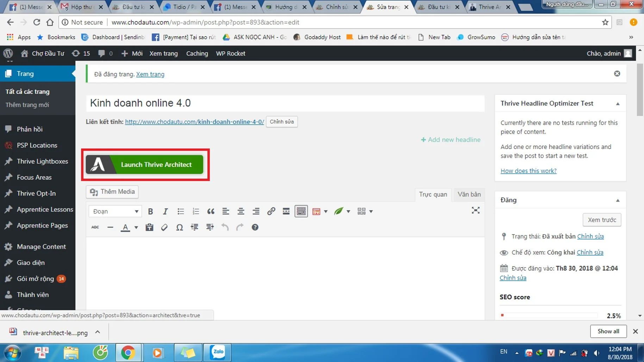
Task: Open updates icon showing 15
Action: point(81,54)
